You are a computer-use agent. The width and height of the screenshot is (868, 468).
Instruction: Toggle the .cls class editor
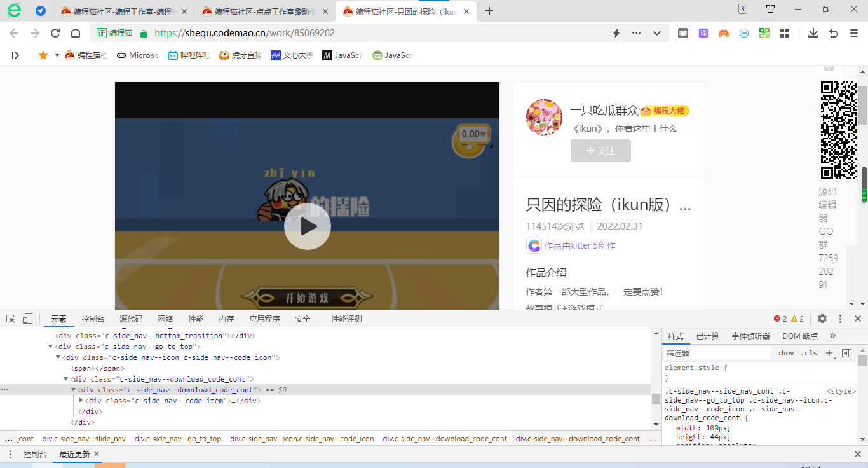809,353
